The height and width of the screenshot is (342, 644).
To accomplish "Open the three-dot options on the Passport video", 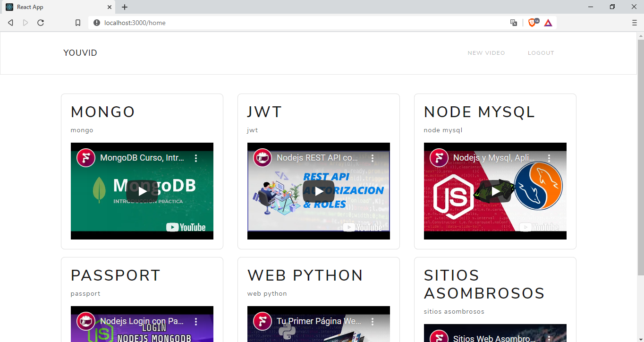I will pyautogui.click(x=196, y=321).
